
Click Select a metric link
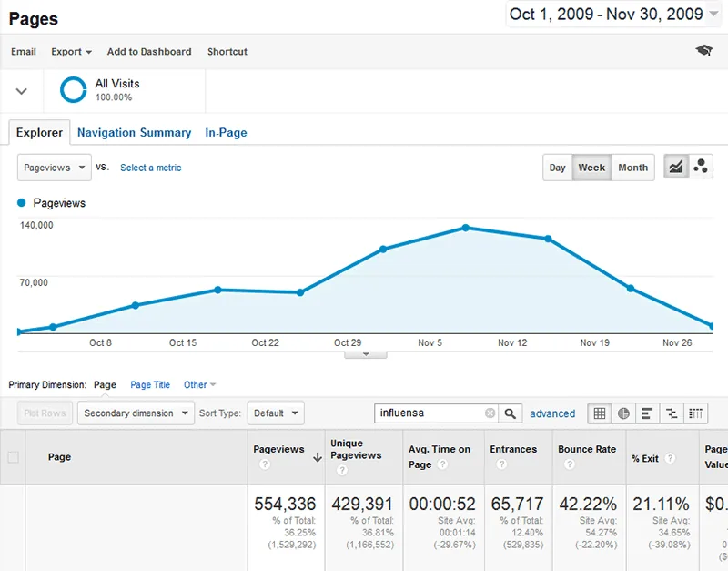pyautogui.click(x=150, y=168)
